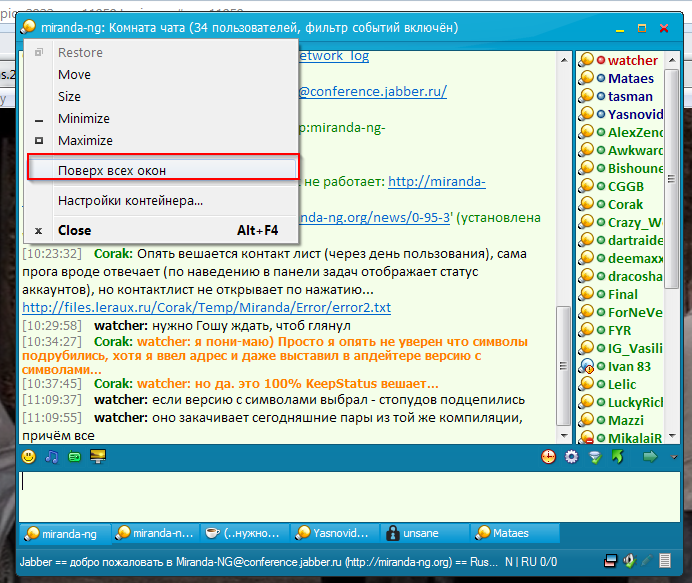Select Minimize in the system menu
692x583 pixels.
coord(161,118)
